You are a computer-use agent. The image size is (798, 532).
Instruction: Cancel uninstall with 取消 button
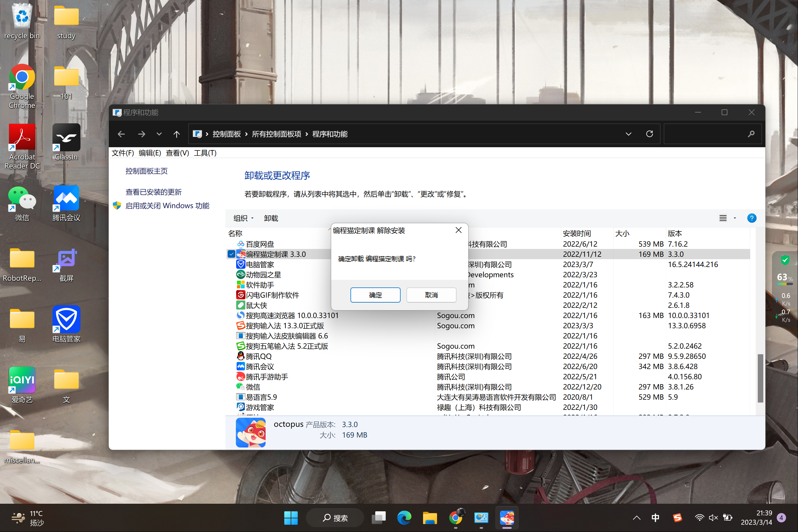[431, 295]
